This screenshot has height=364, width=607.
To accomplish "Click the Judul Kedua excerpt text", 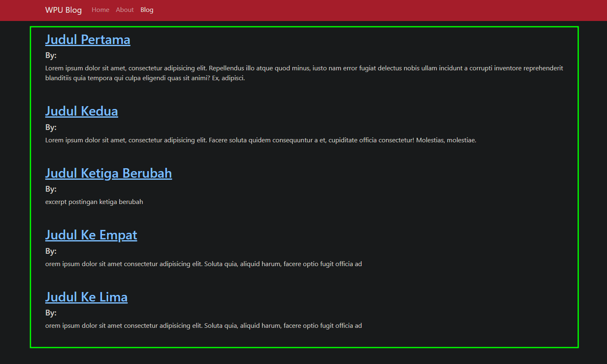I will [260, 140].
